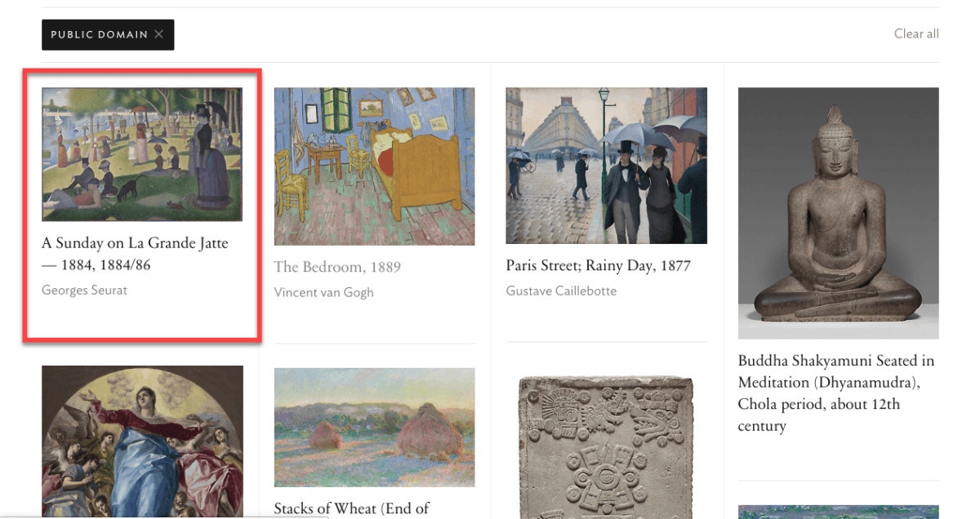Image resolution: width=980 pixels, height=519 pixels.
Task: Open the seated Buddha sculpture thumbnail
Action: click(838, 213)
